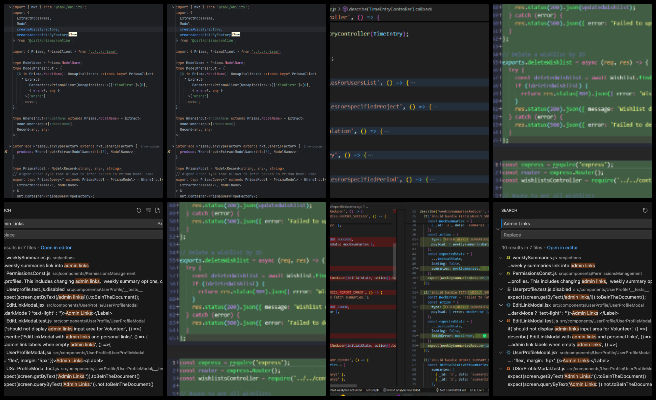Select 'This includes changing admin links' match, bottom-right
This screenshot has width=656, height=400.
click(x=579, y=282)
